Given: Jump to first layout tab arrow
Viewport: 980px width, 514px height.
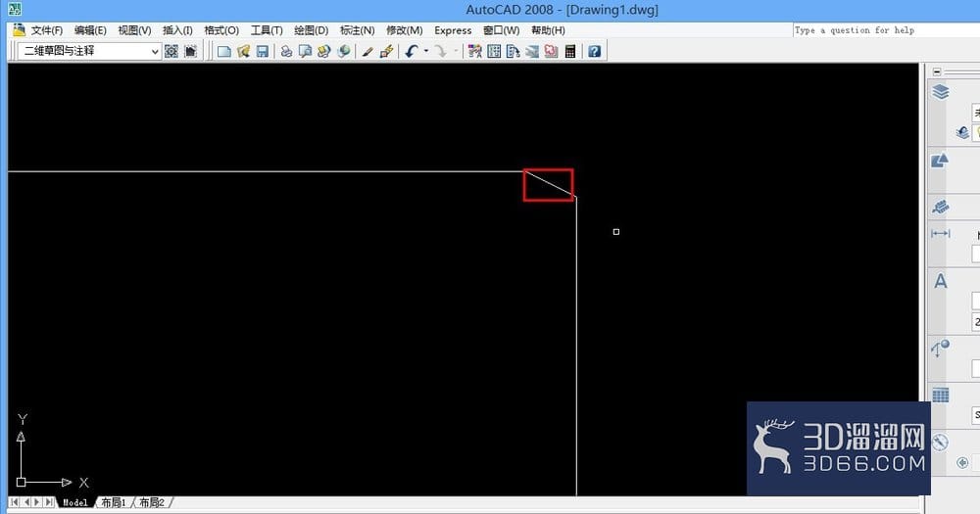Looking at the screenshot, I should (15, 502).
